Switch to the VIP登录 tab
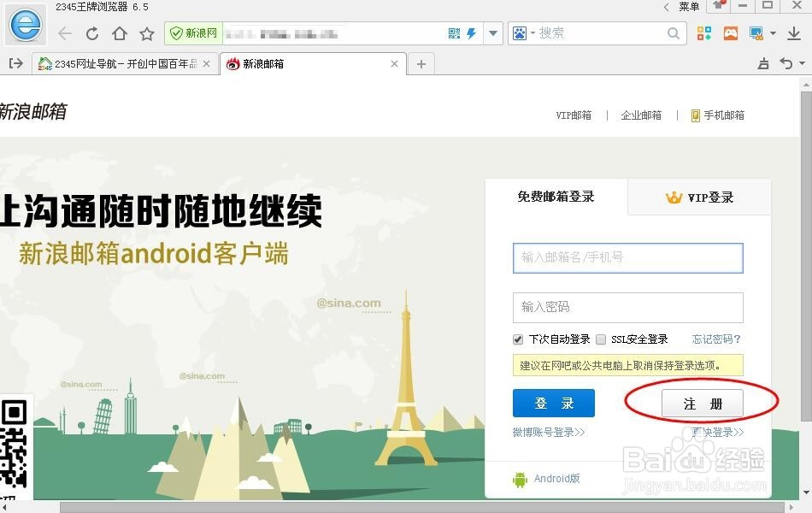 pos(700,198)
